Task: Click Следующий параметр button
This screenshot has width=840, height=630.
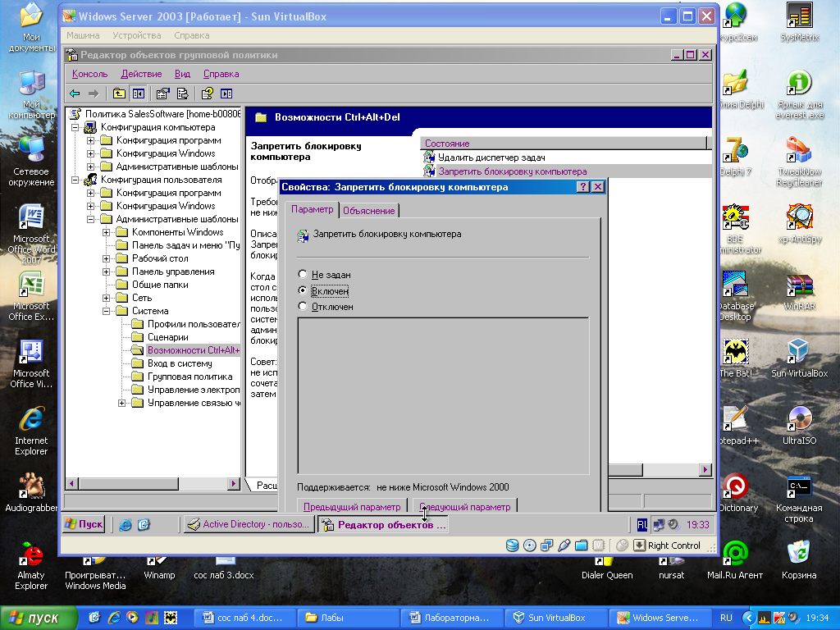Action: [x=464, y=506]
